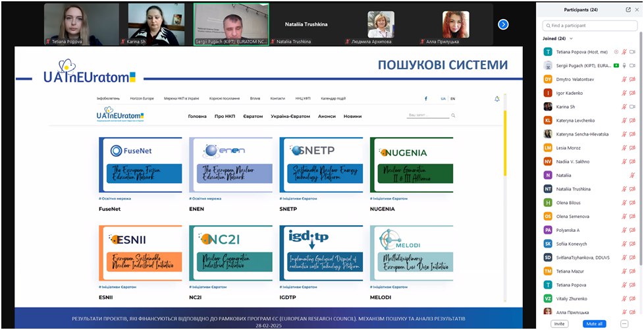Toggle muted microphone for participant Nataliia
Image resolution: width=644 pixels, height=330 pixels.
(x=633, y=175)
